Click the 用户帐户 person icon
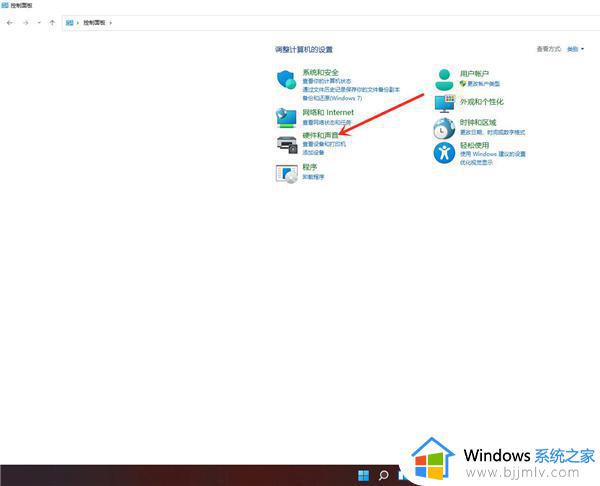Image resolution: width=600 pixels, height=486 pixels. [445, 79]
